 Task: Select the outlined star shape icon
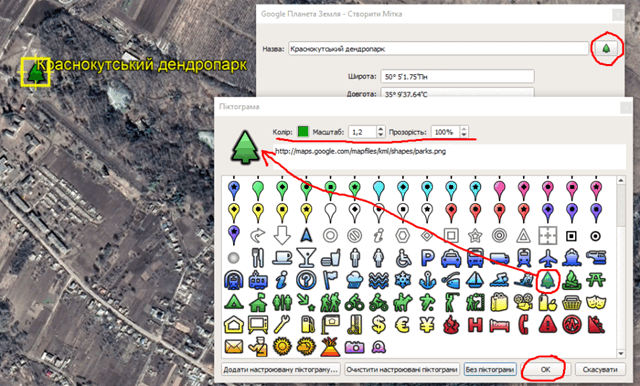click(475, 235)
